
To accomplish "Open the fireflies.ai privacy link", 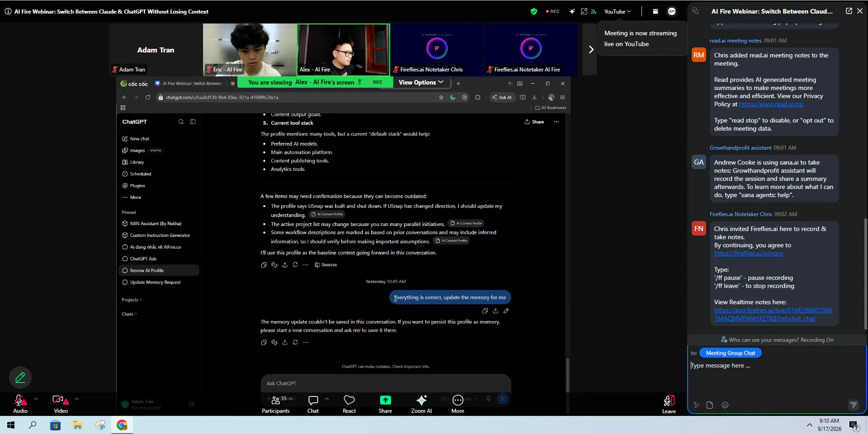I will 749,253.
